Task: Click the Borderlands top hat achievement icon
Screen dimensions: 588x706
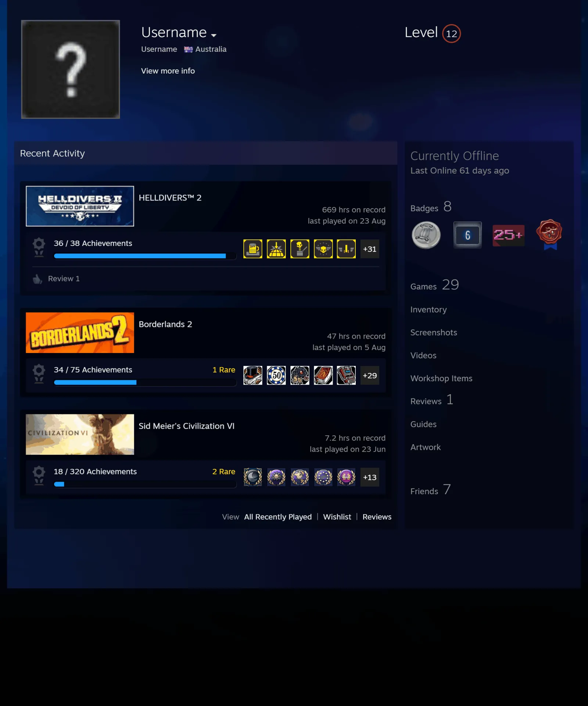Action: pyautogui.click(x=253, y=375)
